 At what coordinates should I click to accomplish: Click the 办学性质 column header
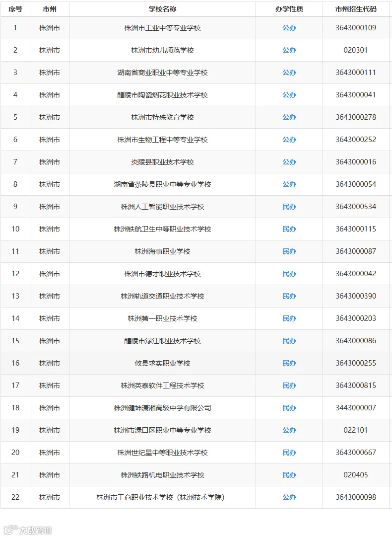pyautogui.click(x=289, y=9)
